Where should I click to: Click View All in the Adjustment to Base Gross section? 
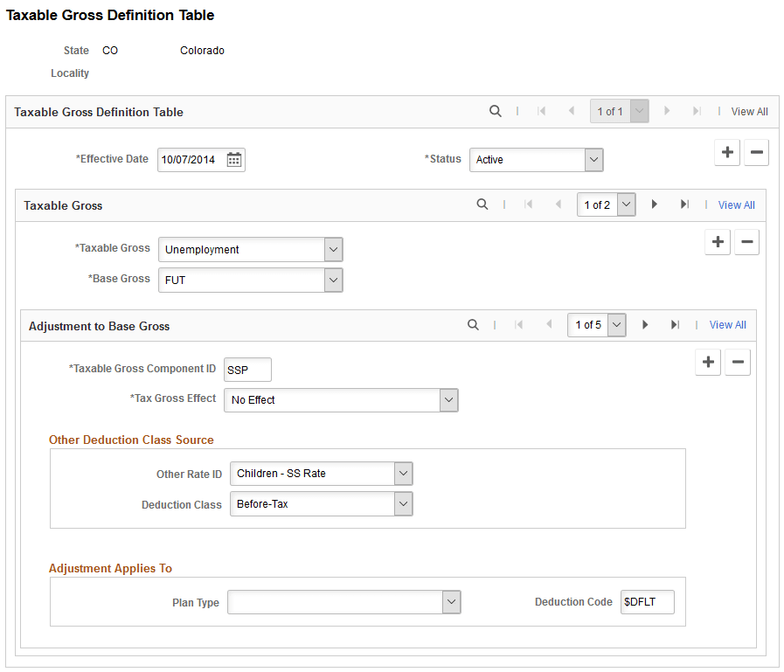click(x=727, y=324)
